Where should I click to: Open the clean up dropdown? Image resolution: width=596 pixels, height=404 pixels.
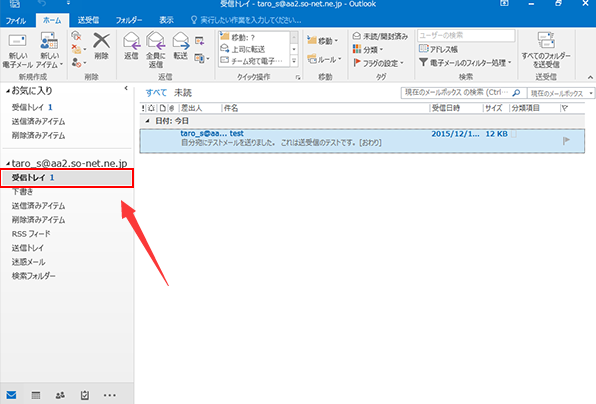(x=79, y=49)
